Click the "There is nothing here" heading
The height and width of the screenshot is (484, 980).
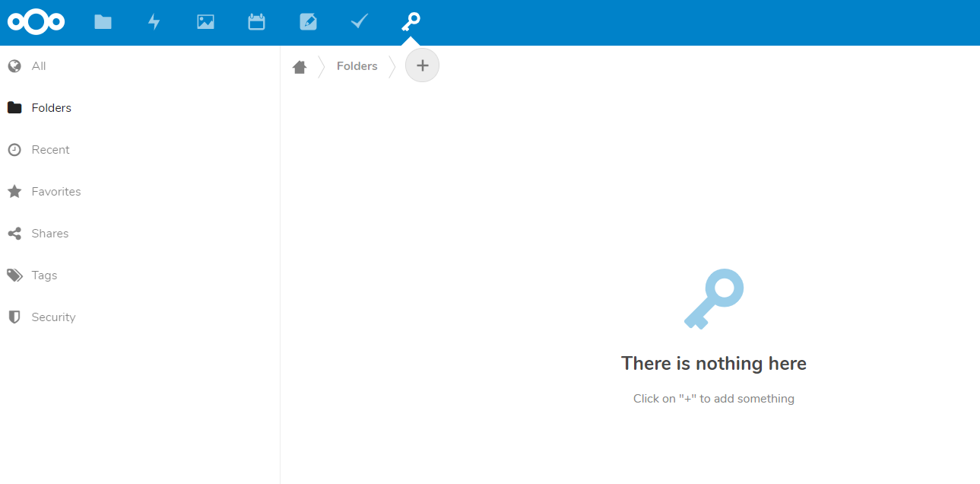coord(714,364)
